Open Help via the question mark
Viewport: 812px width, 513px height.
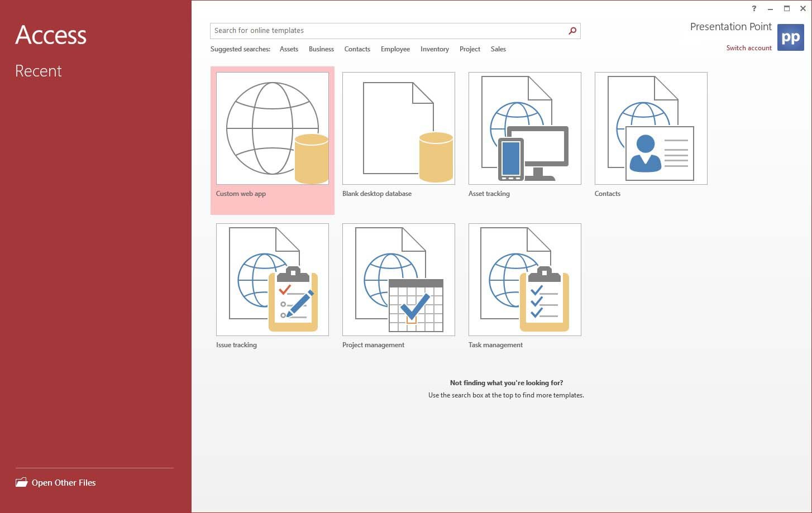click(x=754, y=8)
